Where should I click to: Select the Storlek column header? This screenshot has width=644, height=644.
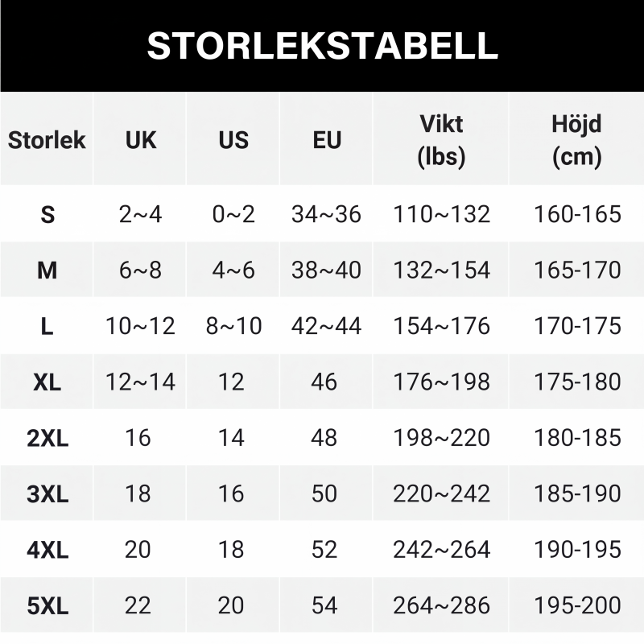tap(47, 139)
